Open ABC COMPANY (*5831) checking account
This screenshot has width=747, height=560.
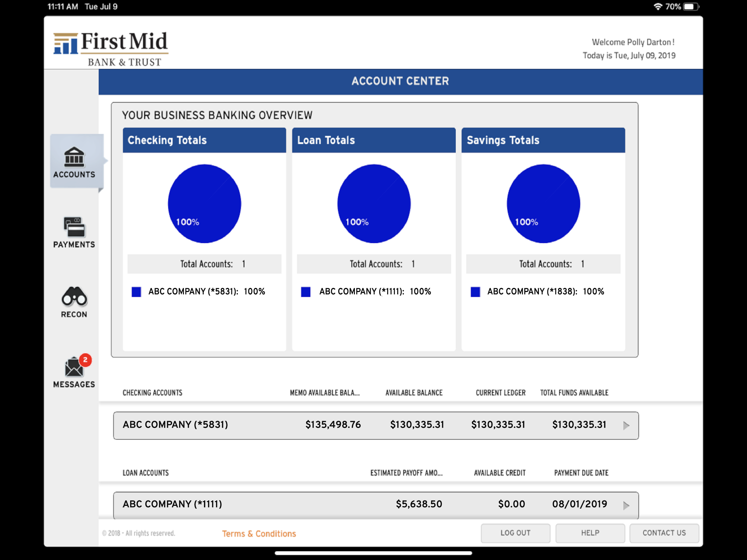pos(376,425)
